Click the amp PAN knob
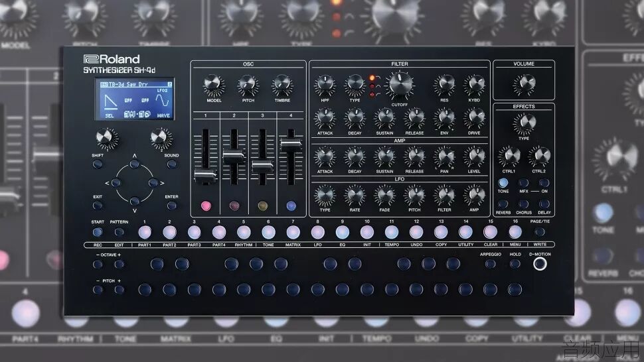This screenshot has height=362, width=644. [x=444, y=156]
